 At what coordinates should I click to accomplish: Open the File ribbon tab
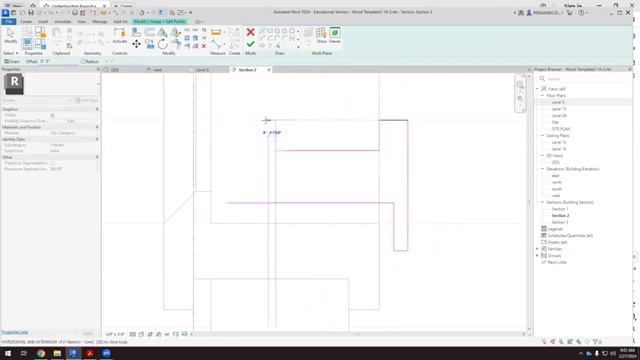[x=9, y=22]
